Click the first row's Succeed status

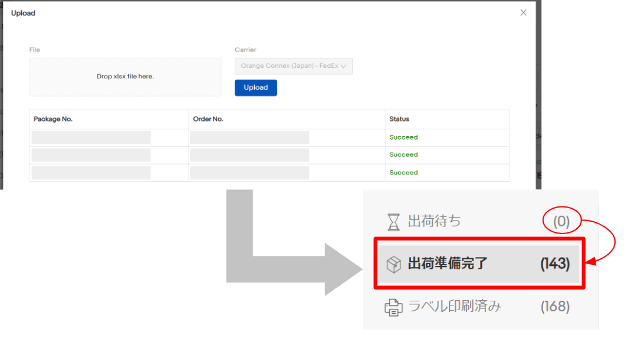tap(403, 137)
